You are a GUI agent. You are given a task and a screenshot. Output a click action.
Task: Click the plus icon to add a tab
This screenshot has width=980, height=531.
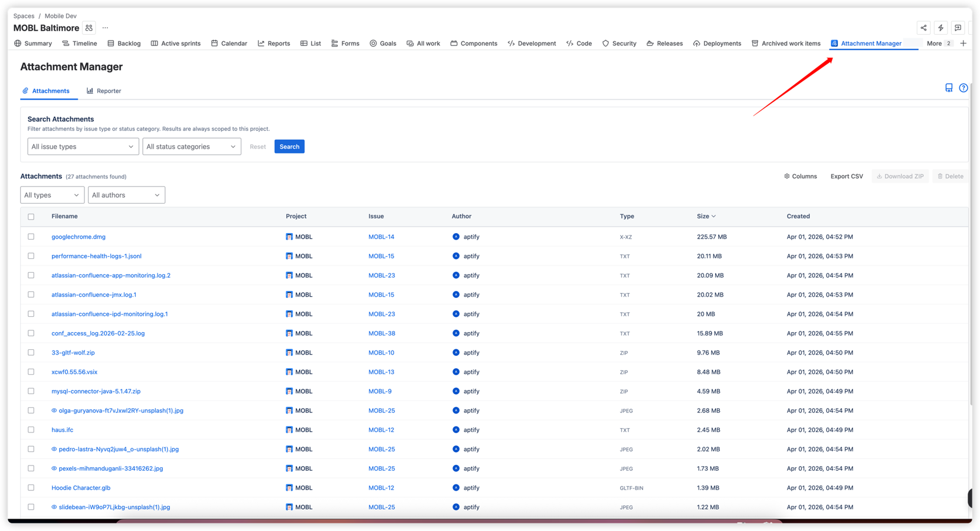(x=963, y=42)
